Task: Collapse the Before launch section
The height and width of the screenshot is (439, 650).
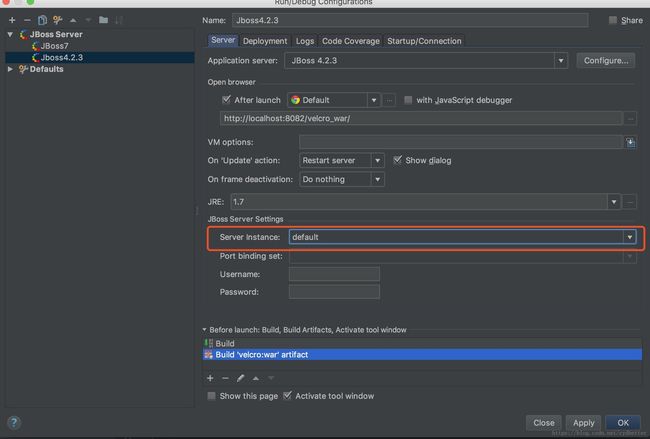Action: [x=204, y=330]
